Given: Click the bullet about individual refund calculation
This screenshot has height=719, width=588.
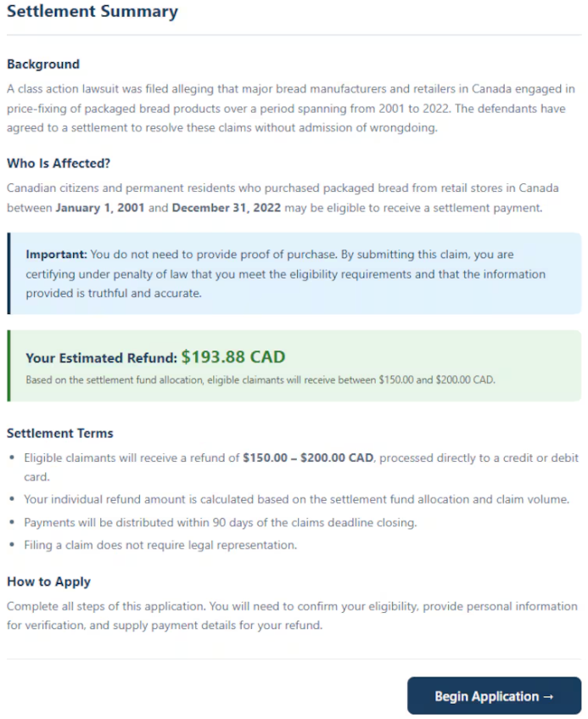Looking at the screenshot, I should 296,499.
